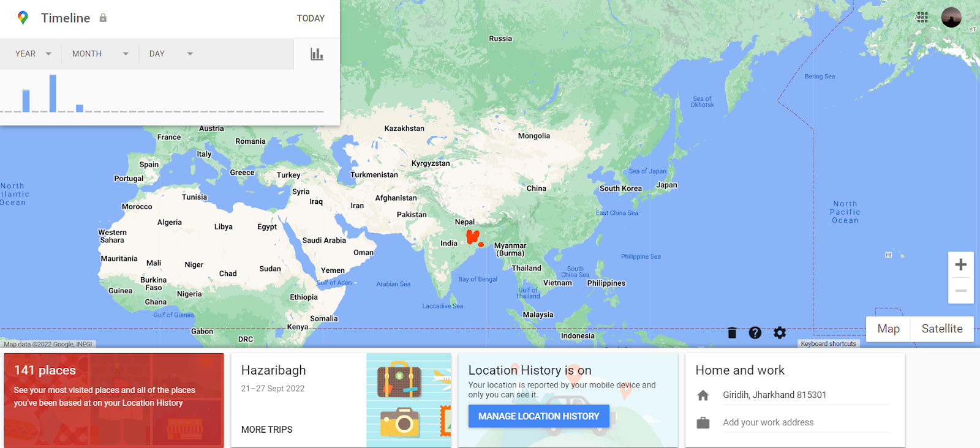The width and height of the screenshot is (980, 448).
Task: Click the Bay of Bengal label
Action: point(478,279)
